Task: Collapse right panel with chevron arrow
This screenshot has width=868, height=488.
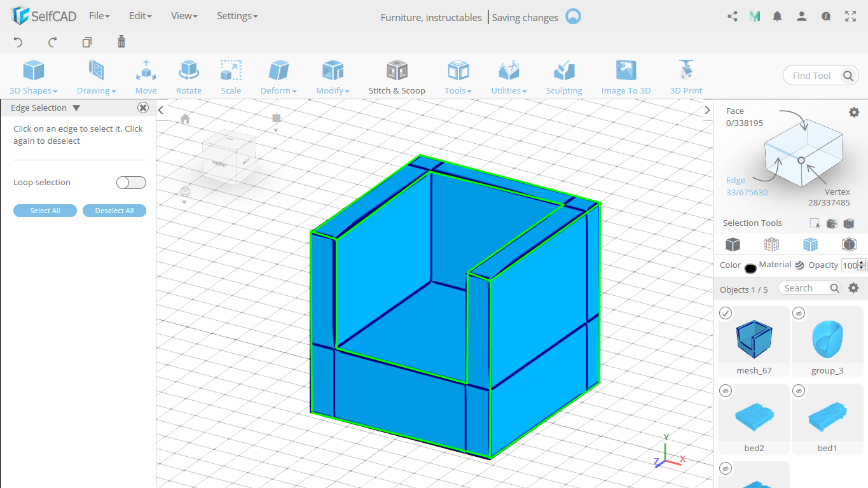Action: click(x=708, y=110)
